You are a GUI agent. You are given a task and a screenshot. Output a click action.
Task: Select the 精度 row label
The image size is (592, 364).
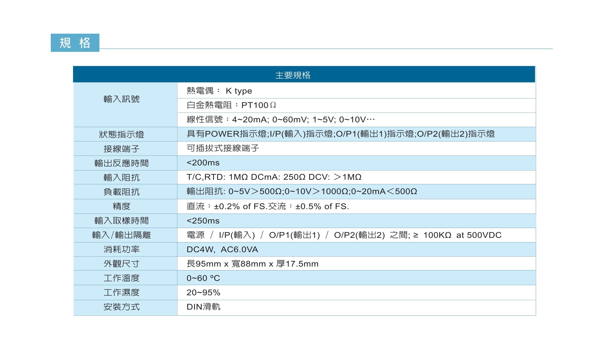coord(122,206)
